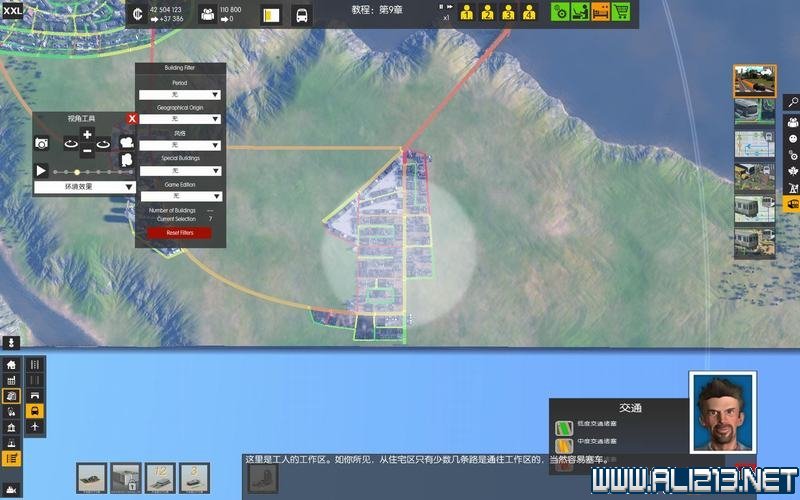Zoom in with the plus button

point(87,135)
